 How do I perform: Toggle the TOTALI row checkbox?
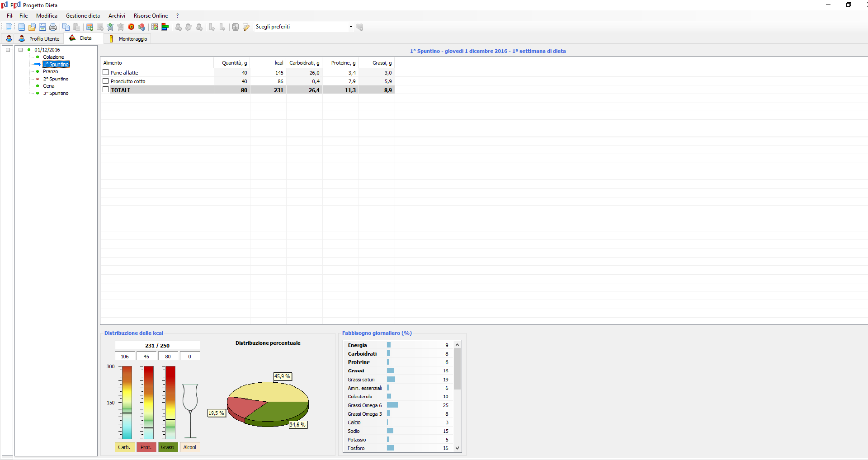(x=106, y=89)
